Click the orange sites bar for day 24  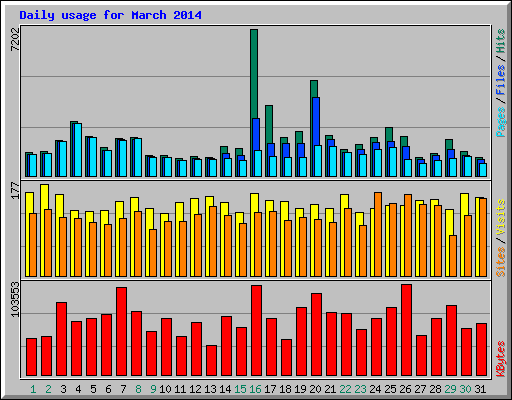378,234
